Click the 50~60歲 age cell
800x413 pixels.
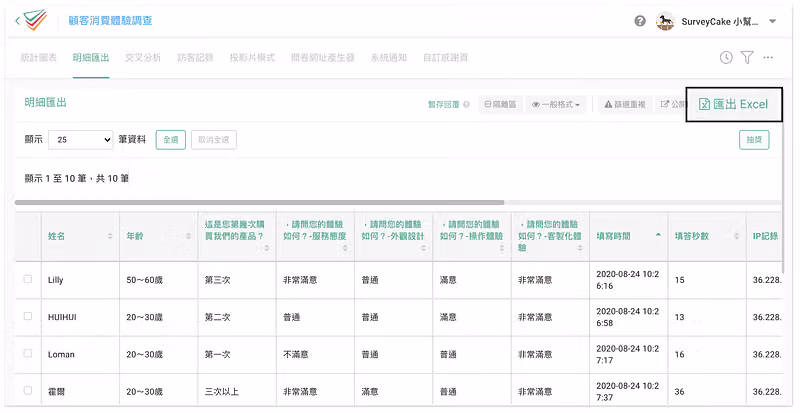point(144,280)
